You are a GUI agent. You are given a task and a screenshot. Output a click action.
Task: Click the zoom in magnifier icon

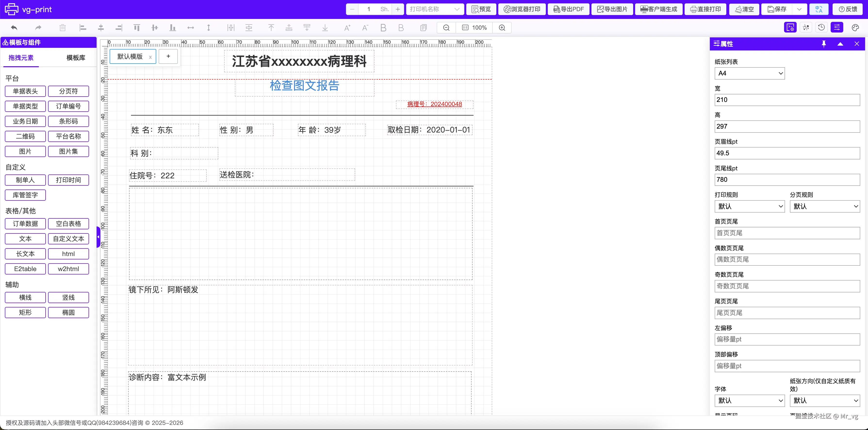click(502, 28)
